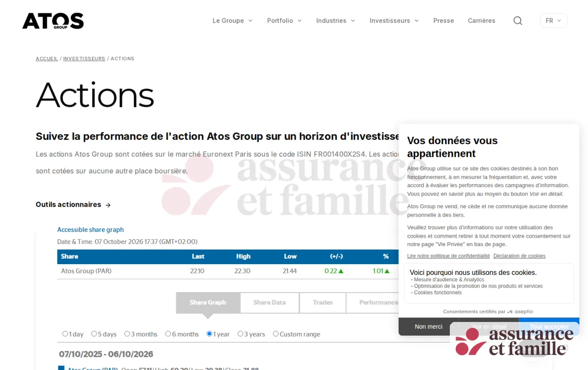Open the Presse menu item

tap(443, 21)
